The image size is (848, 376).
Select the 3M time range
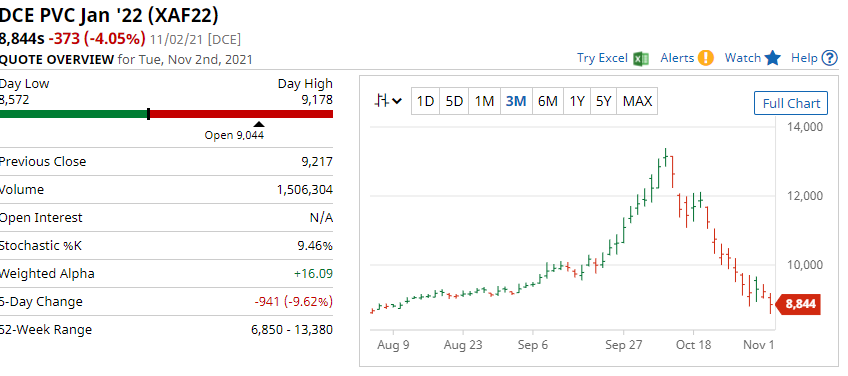516,101
